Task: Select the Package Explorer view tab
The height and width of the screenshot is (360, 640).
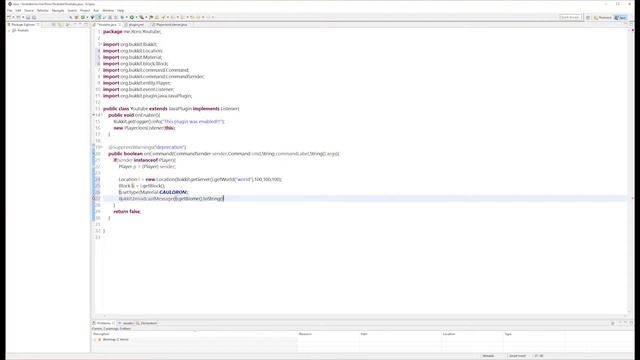Action: pyautogui.click(x=23, y=25)
